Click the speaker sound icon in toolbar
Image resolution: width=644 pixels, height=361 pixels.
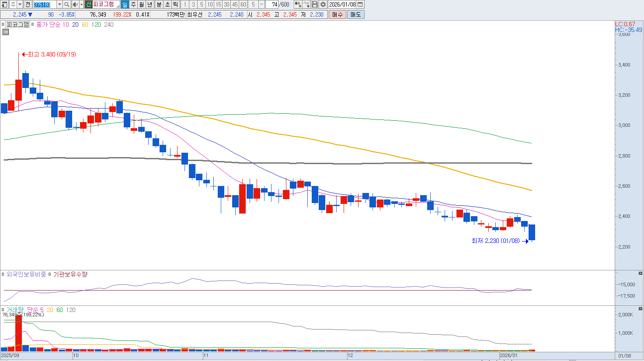75,4
